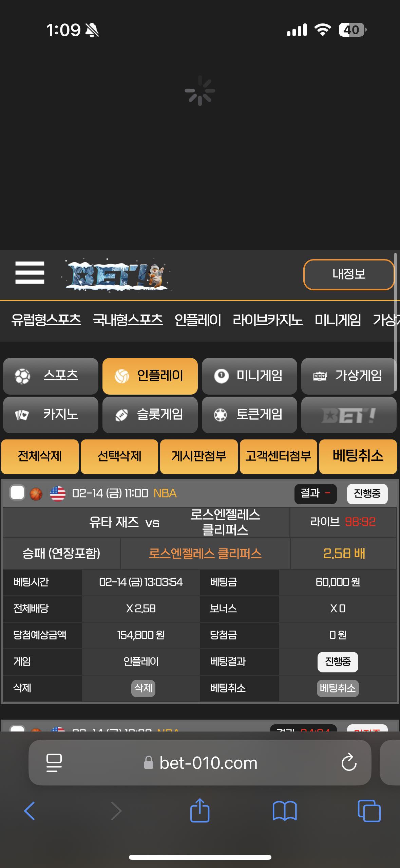Click the 내정보 button
Screen dimensions: 400x868
coord(349,274)
